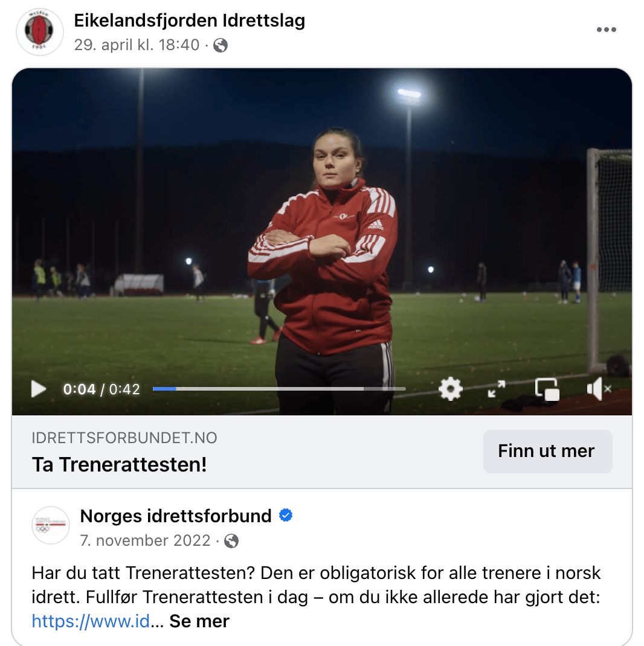Viewport: 644px width, 646px height.
Task: Expand post text with Se mer
Action: [199, 621]
